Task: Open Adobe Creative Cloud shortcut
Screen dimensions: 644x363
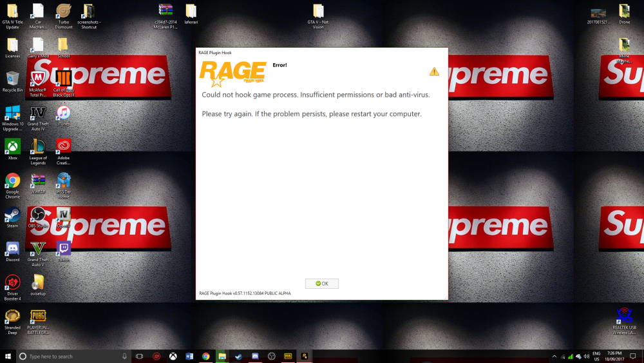Action: click(x=63, y=152)
